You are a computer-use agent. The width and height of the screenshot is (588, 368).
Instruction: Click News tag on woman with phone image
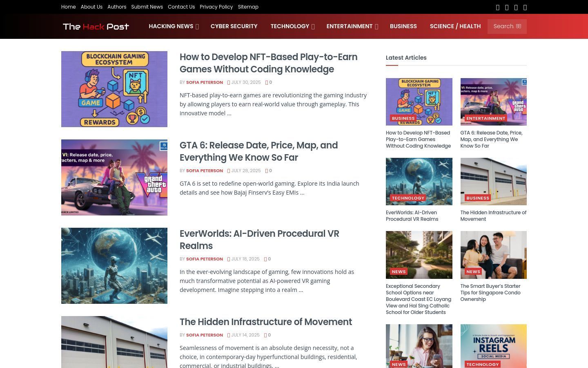click(399, 364)
